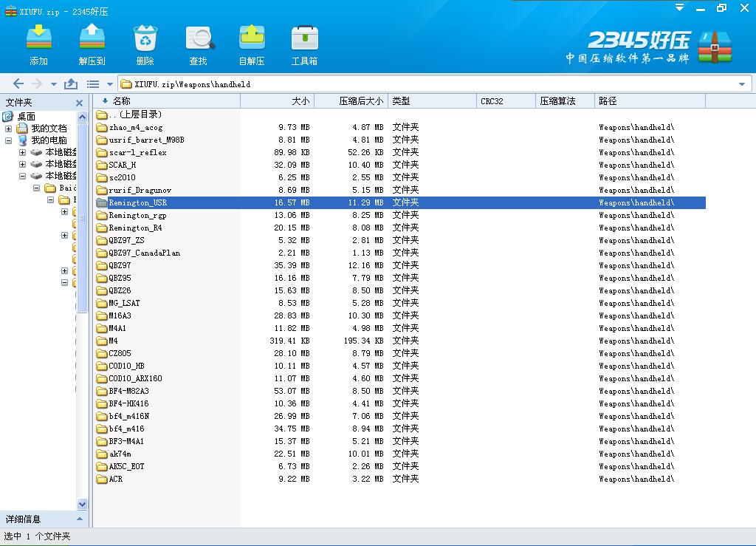This screenshot has width=756, height=546.
Task: Select the QBZ97_ZS folder icon
Action: point(101,240)
